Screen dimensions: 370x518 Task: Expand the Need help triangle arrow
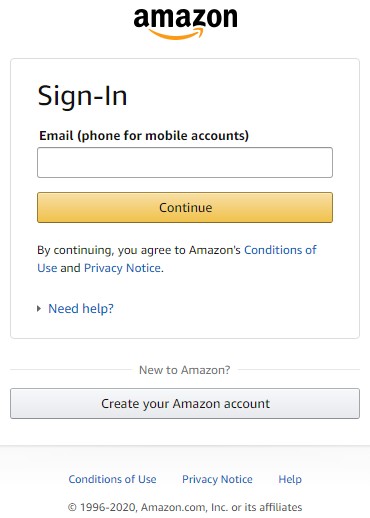[39, 309]
